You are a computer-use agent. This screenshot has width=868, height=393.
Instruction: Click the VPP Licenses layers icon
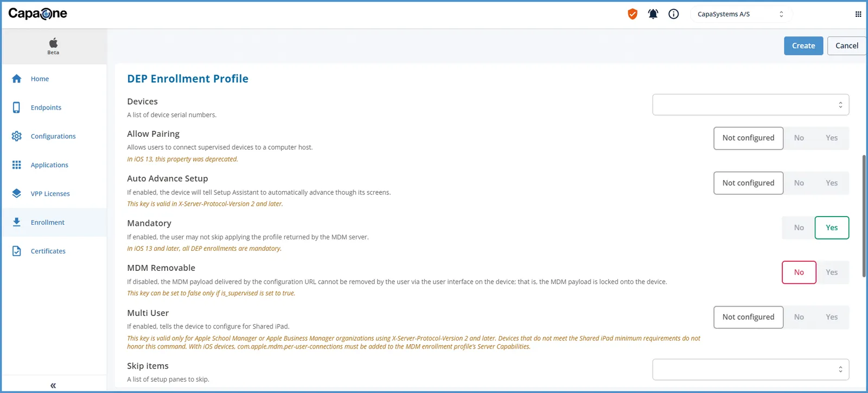(x=17, y=193)
